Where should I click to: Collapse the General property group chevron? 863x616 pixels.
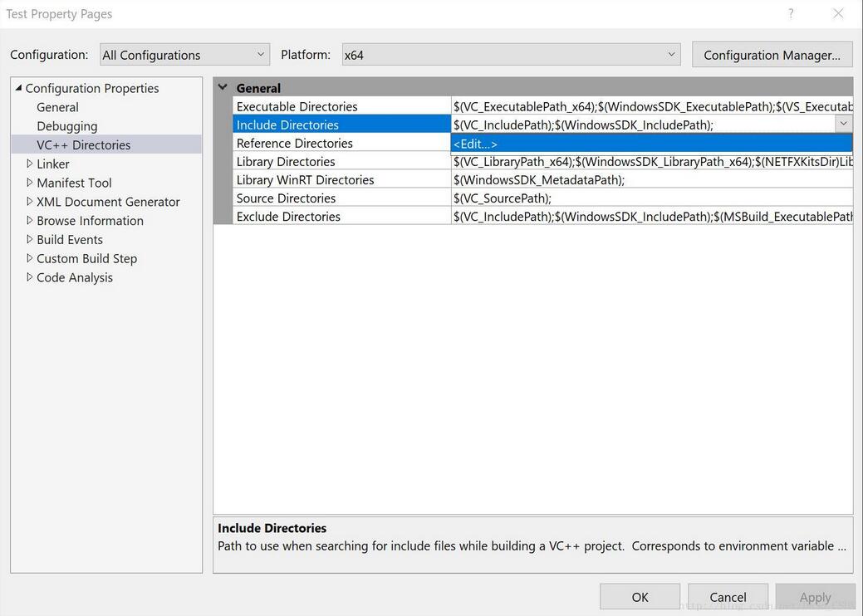(x=223, y=87)
